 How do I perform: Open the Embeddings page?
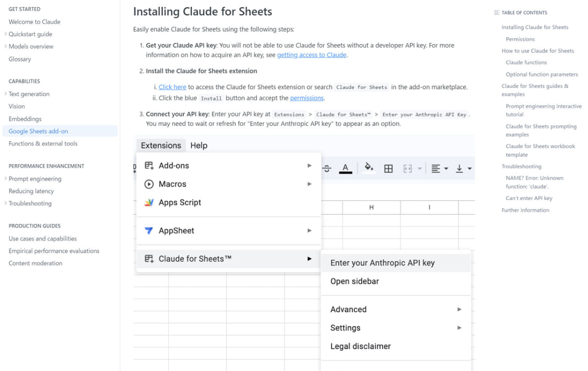point(25,119)
